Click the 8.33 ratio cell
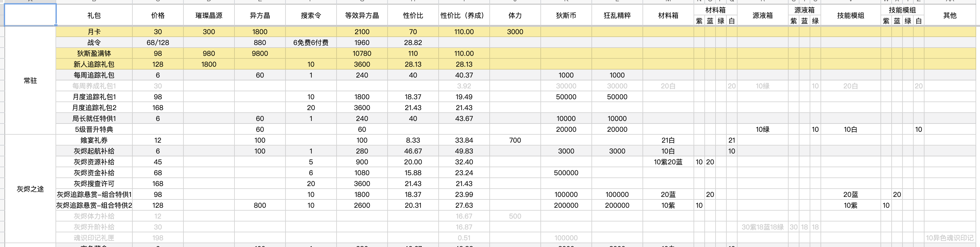 [413, 140]
